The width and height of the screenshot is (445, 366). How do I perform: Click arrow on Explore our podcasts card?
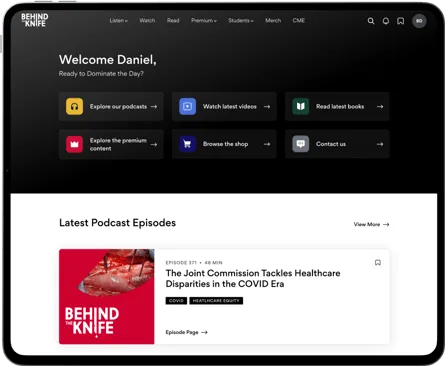tap(154, 107)
